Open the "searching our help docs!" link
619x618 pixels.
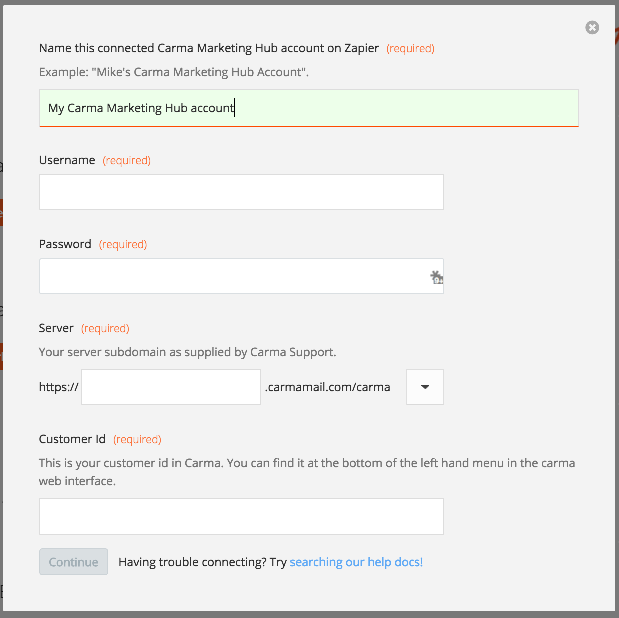click(x=356, y=562)
